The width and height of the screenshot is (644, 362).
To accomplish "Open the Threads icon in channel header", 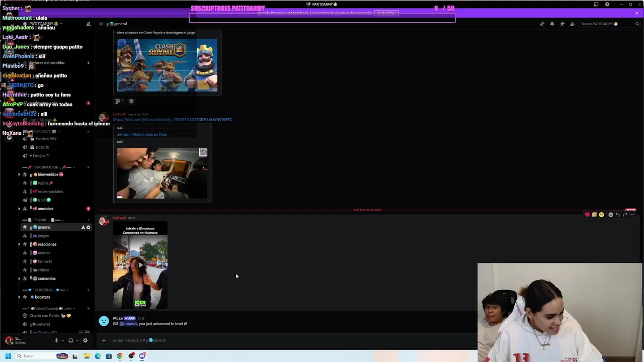I will click(x=542, y=24).
